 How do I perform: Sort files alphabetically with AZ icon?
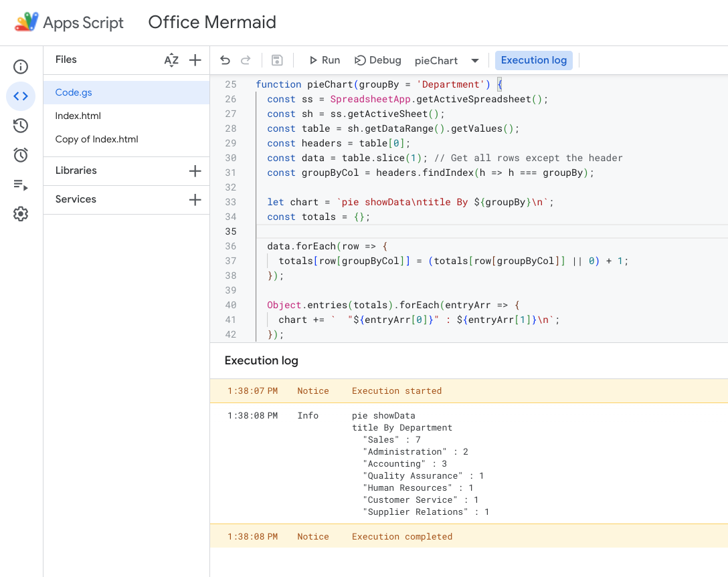click(171, 60)
